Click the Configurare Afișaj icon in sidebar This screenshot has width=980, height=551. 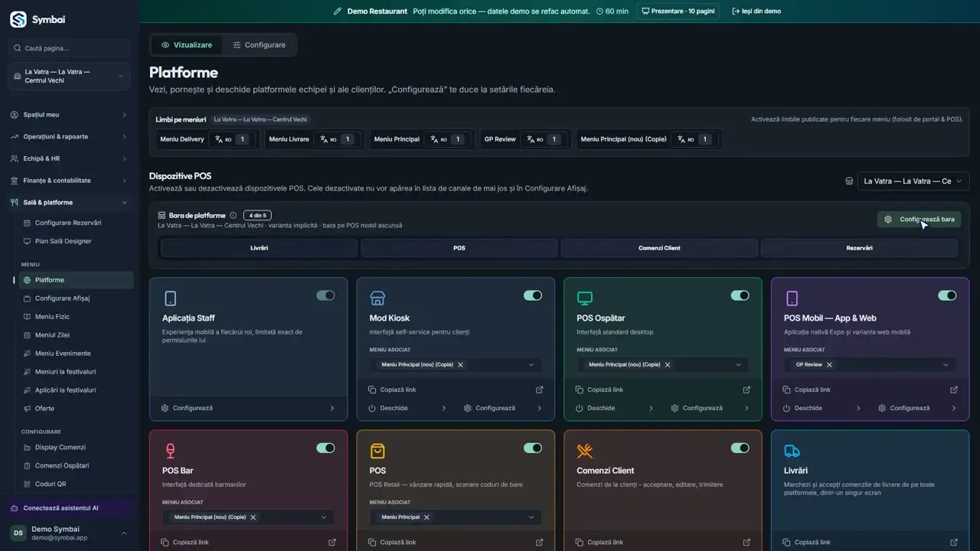click(x=27, y=298)
